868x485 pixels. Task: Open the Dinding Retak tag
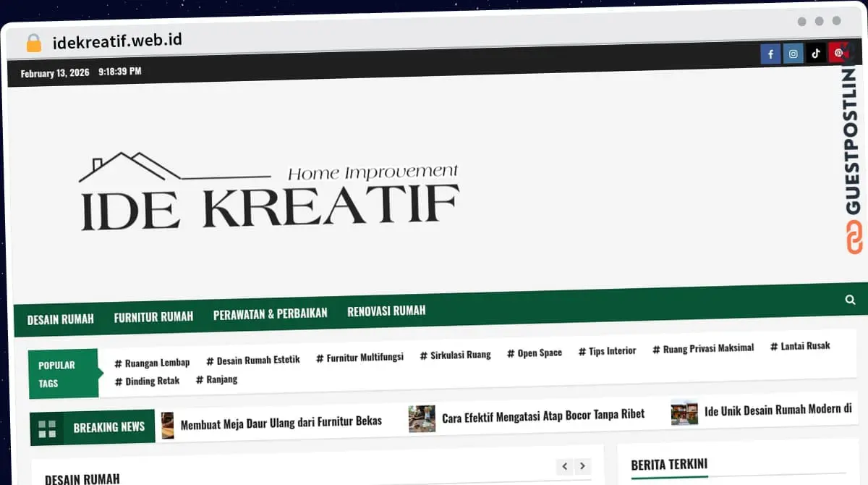pyautogui.click(x=147, y=381)
